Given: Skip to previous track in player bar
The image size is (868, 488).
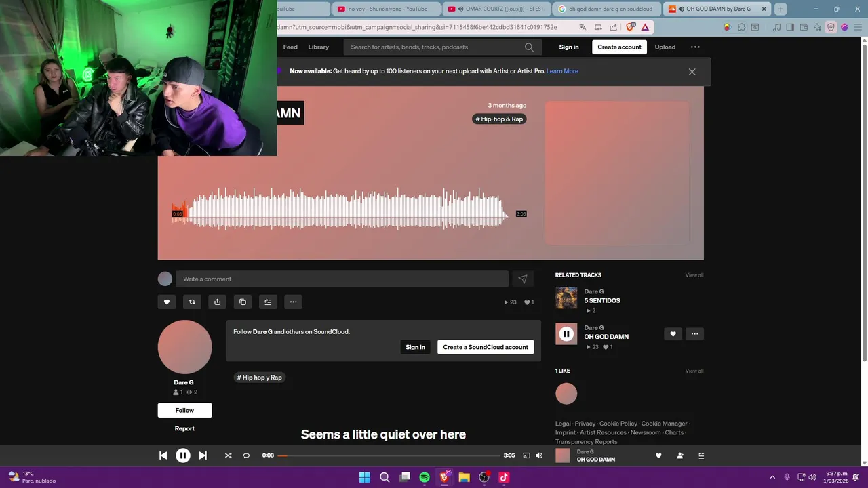Looking at the screenshot, I should point(163,455).
